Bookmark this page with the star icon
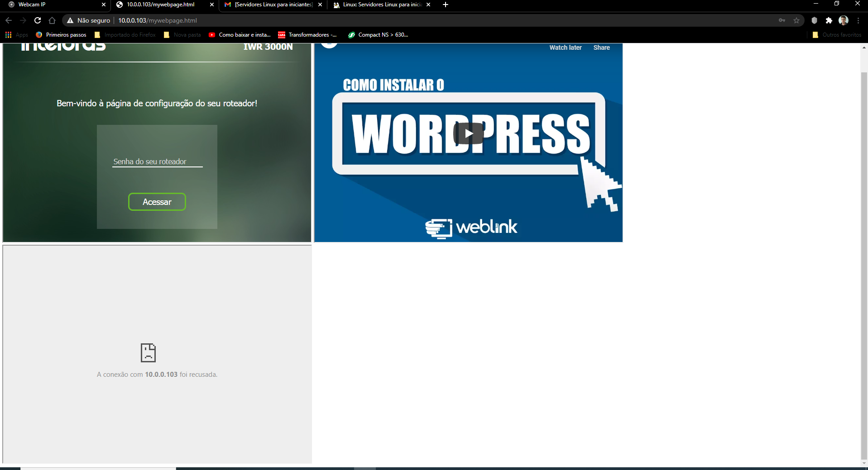 tap(796, 20)
